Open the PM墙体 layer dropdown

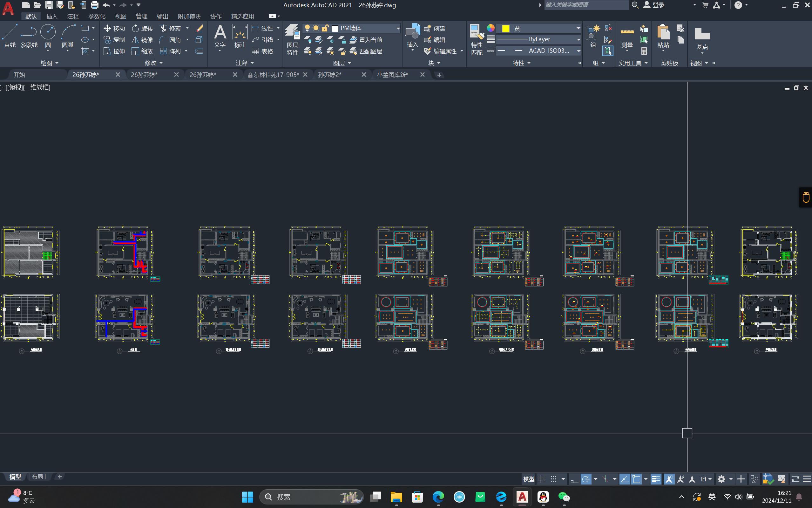[398, 28]
